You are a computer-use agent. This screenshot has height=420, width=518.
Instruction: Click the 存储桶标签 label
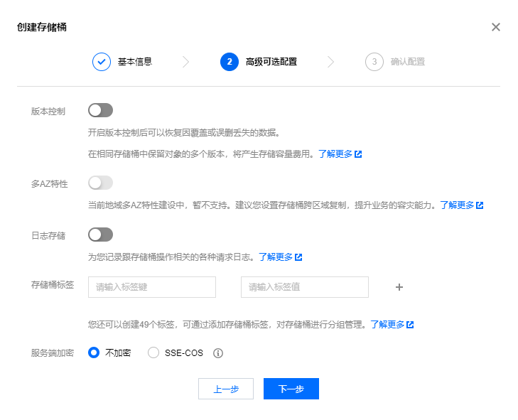(x=53, y=284)
